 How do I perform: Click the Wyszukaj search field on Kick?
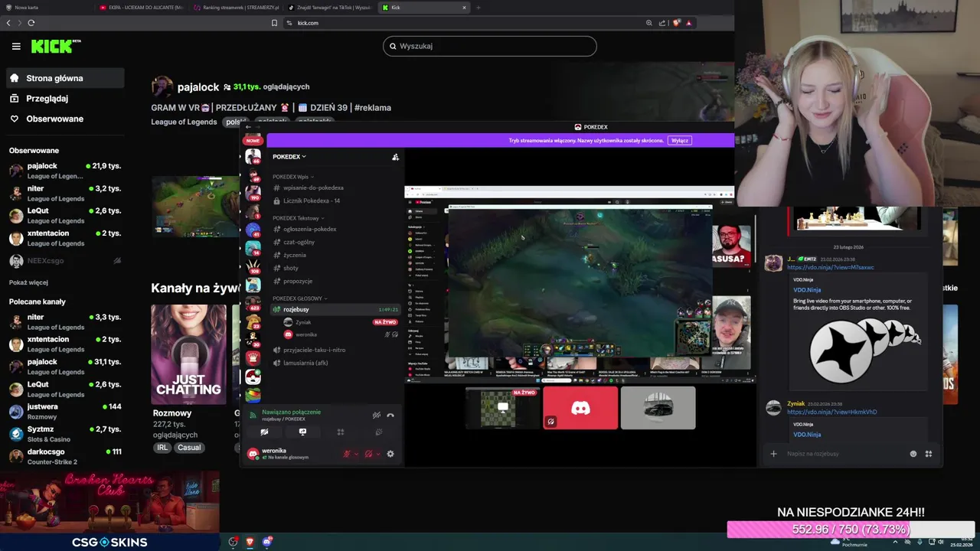(489, 46)
